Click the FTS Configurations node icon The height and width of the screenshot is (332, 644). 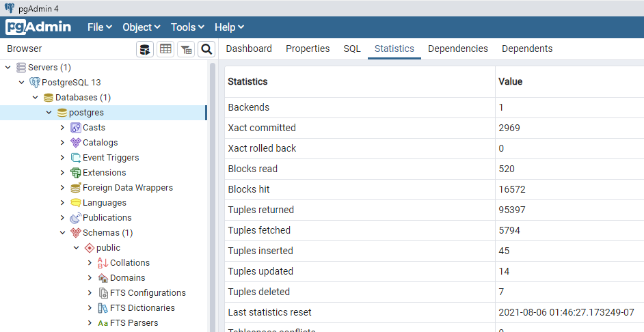103,293
